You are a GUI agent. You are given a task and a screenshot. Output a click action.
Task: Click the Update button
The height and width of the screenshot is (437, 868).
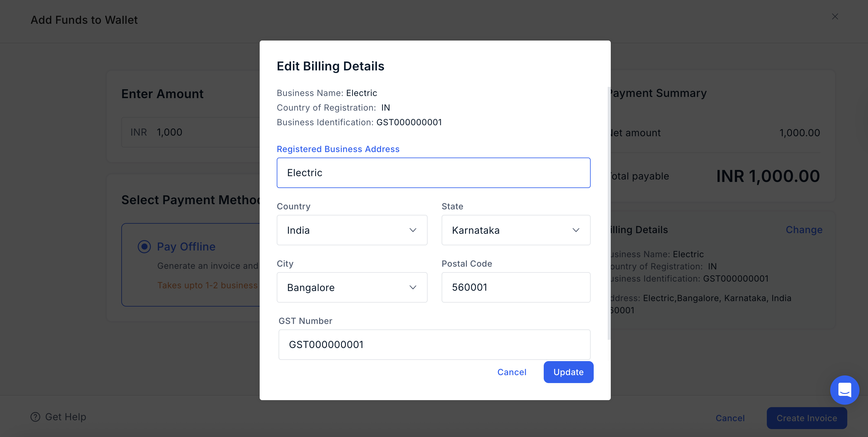[x=568, y=372]
